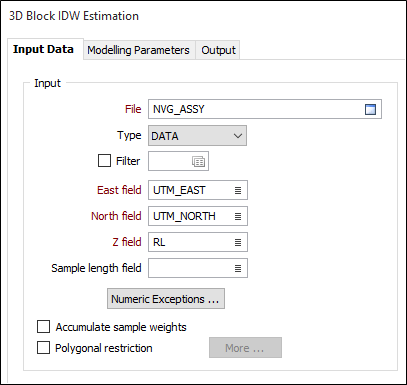The height and width of the screenshot is (385, 407).
Task: Click the disabled More button
Action: click(x=245, y=348)
